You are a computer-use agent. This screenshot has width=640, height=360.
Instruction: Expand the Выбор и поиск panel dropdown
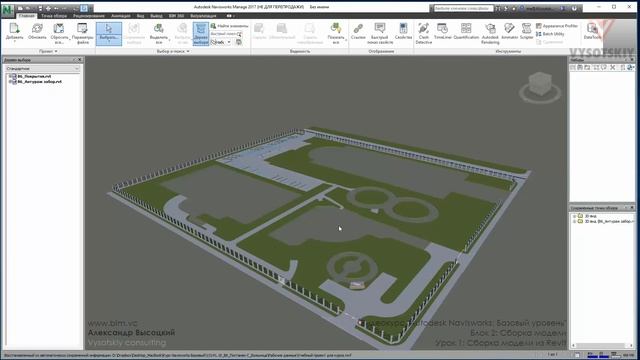(x=173, y=51)
